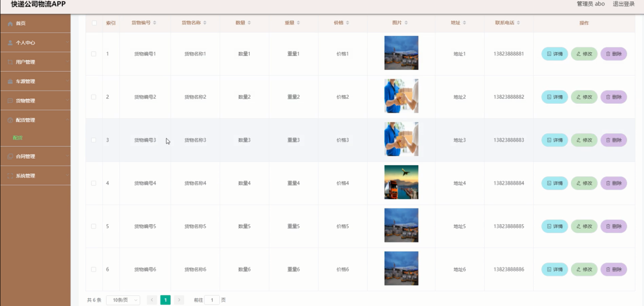Click the home icon beside 首页

10,23
